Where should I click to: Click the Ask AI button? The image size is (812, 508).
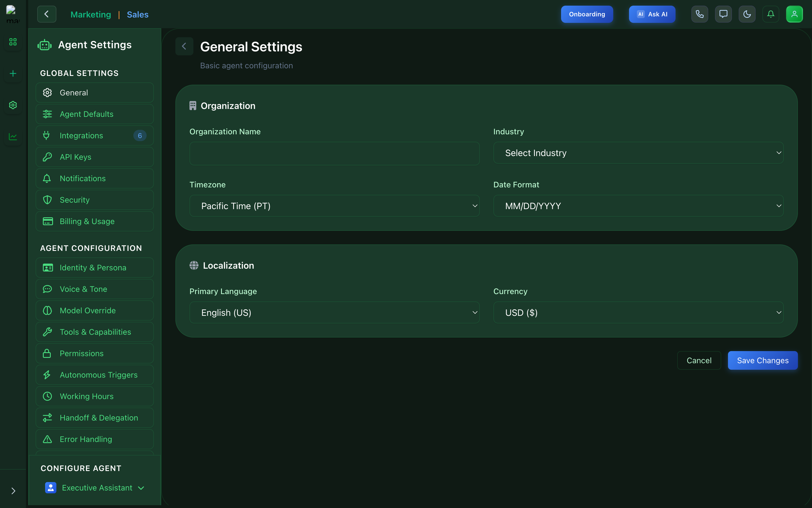(x=652, y=14)
